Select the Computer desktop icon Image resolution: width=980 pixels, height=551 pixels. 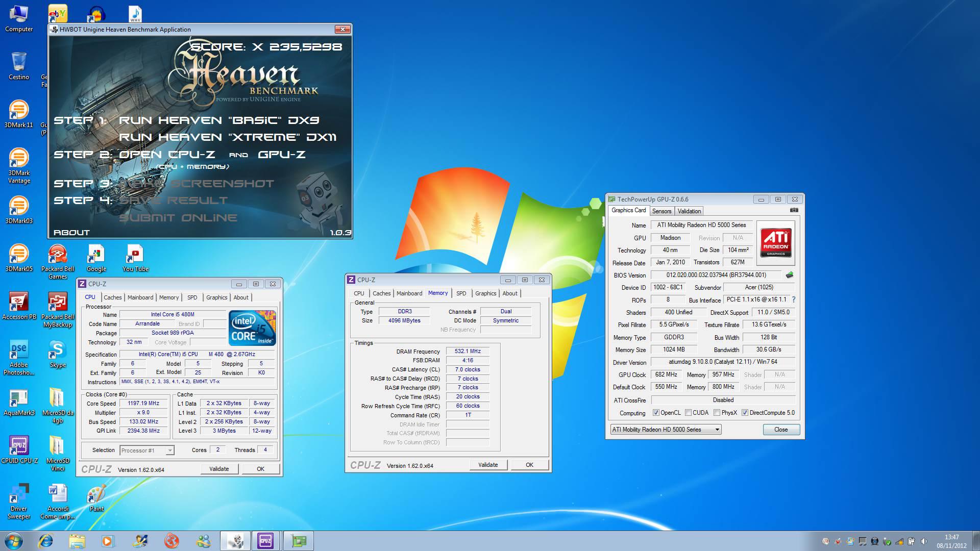19,18
